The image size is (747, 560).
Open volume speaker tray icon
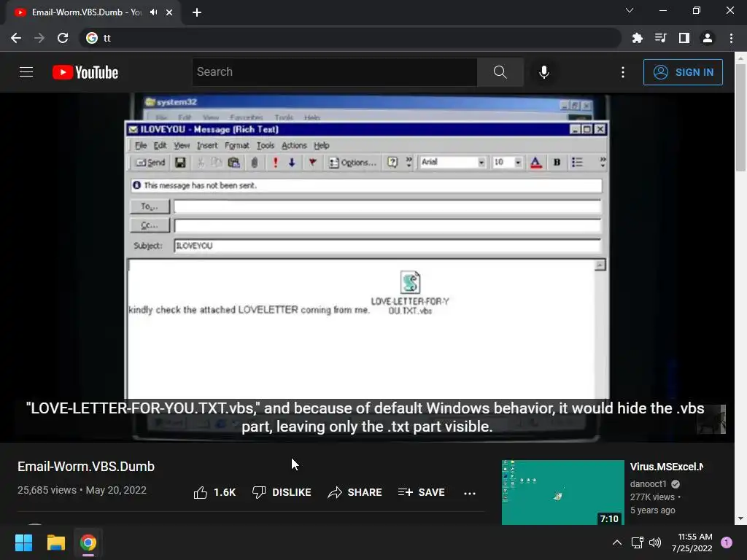655,542
